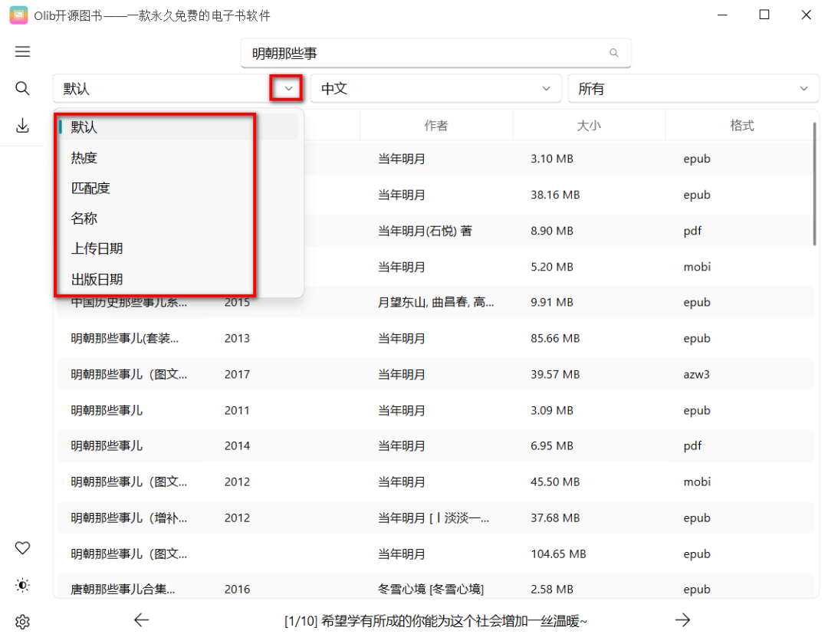
Task: Open favorites via the heart icon
Action: 22,548
